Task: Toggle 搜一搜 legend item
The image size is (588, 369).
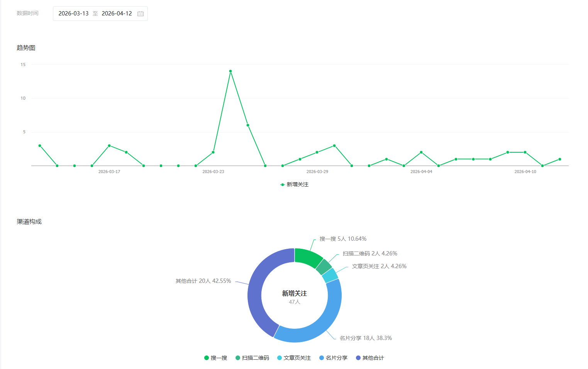Action: [x=215, y=358]
